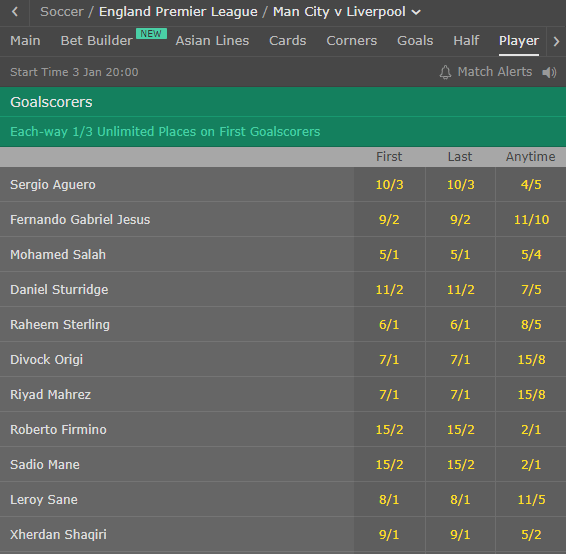The height and width of the screenshot is (554, 566).
Task: Show more tabs with right chevron
Action: tap(556, 41)
